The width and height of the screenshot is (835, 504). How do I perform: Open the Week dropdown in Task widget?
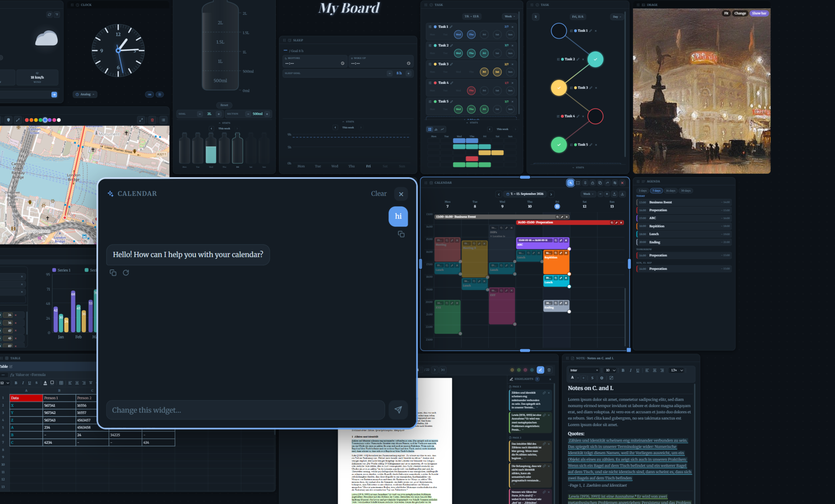click(x=509, y=17)
